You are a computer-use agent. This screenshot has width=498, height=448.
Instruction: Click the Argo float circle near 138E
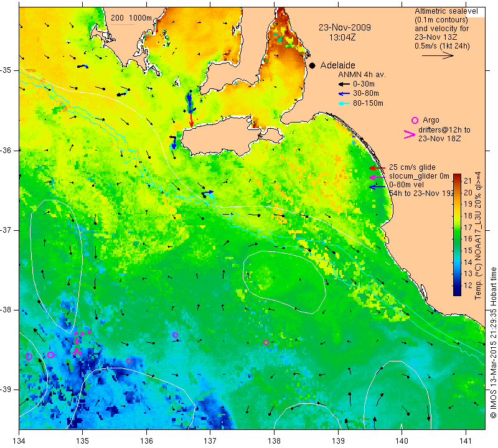pos(266,342)
